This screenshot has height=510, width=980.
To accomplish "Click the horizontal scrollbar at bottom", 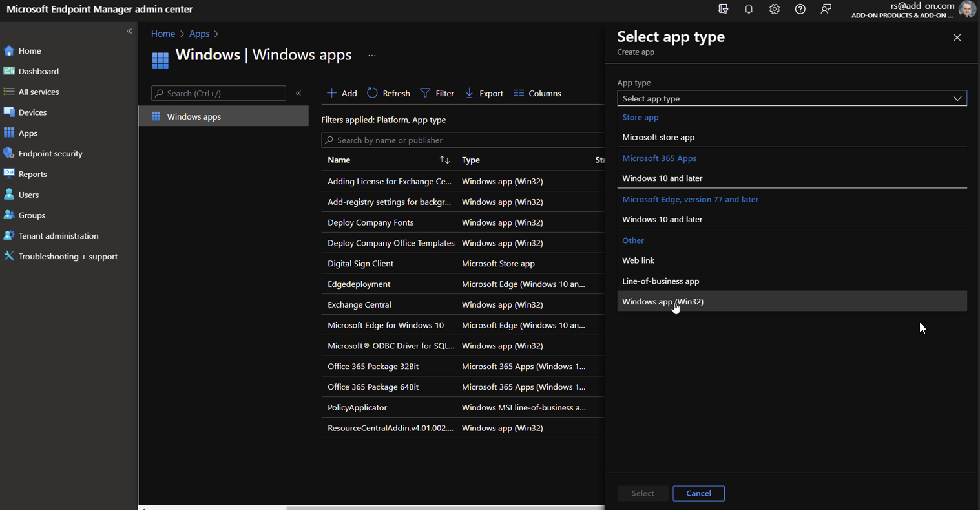I will (x=445, y=508).
